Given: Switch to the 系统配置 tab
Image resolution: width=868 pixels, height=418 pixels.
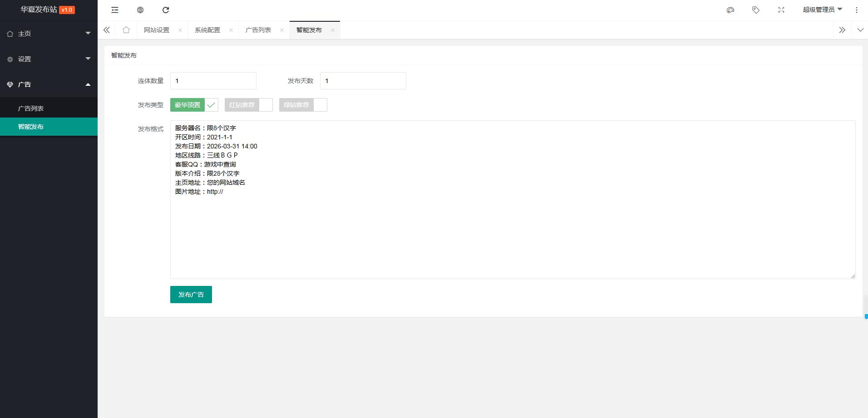Looking at the screenshot, I should pos(207,30).
